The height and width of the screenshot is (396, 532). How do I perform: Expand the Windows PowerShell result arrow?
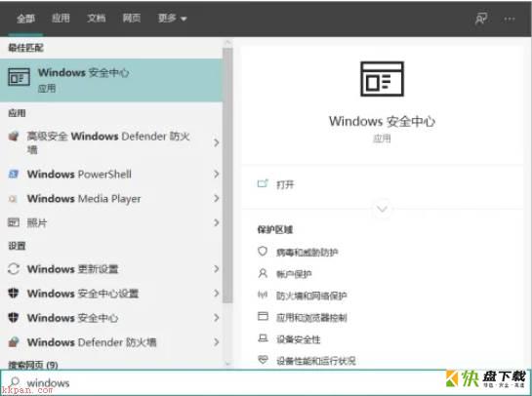216,174
